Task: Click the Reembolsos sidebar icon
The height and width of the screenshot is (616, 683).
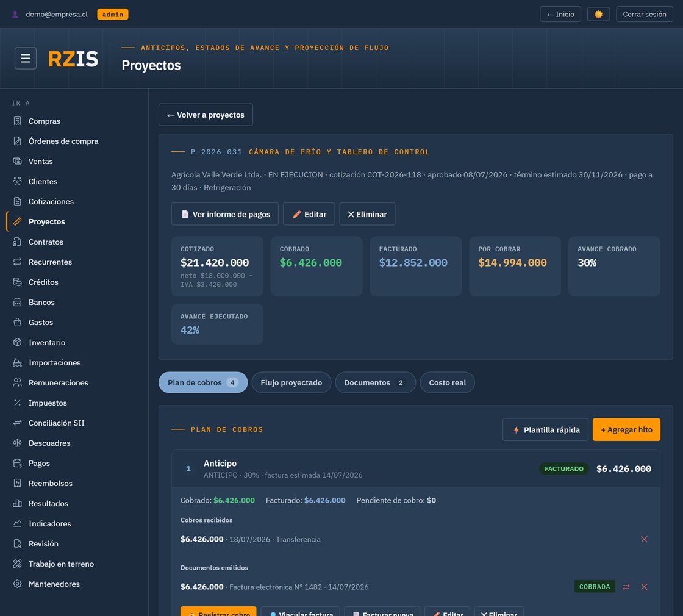Action: click(18, 483)
